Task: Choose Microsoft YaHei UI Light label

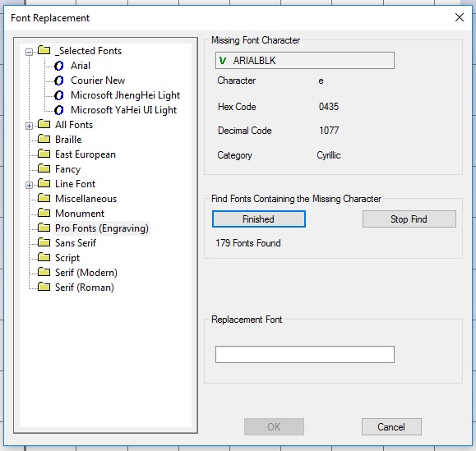Action: point(123,110)
